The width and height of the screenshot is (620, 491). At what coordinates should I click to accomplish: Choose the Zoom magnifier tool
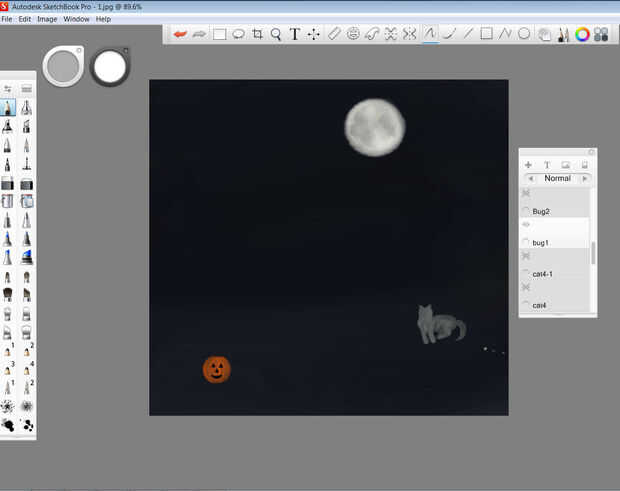pyautogui.click(x=276, y=34)
